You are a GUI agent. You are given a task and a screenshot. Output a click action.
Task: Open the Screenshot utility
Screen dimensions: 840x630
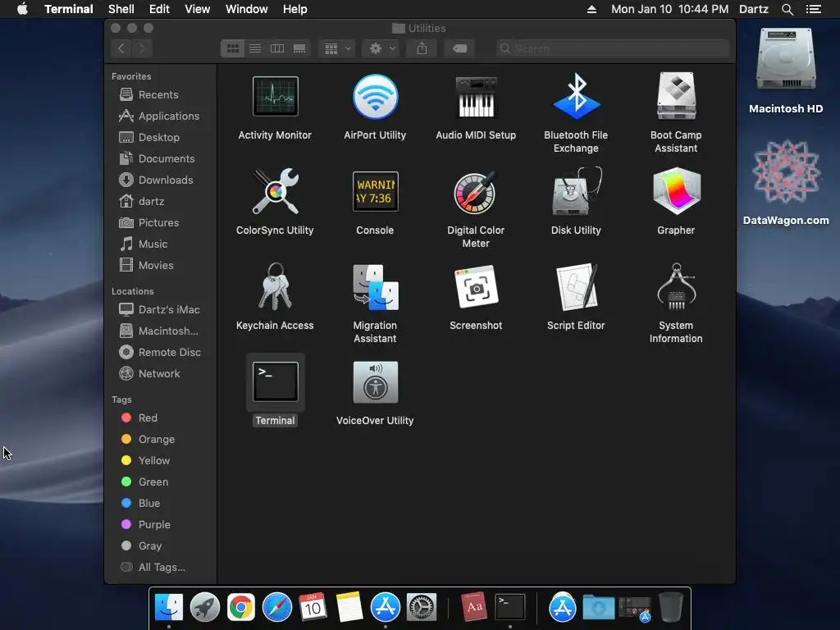[476, 286]
